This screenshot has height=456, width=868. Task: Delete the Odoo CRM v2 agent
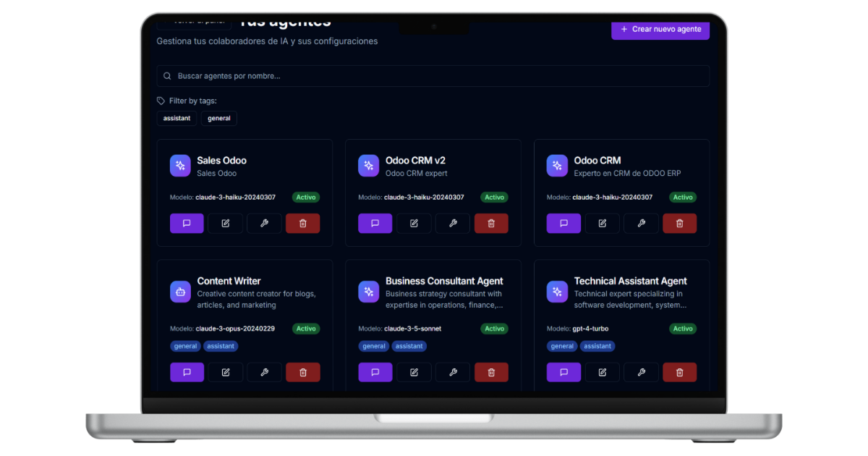pos(491,224)
